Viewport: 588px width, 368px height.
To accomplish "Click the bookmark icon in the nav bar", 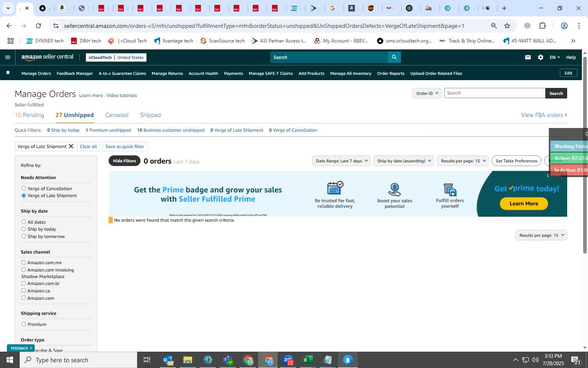I will [8, 73].
